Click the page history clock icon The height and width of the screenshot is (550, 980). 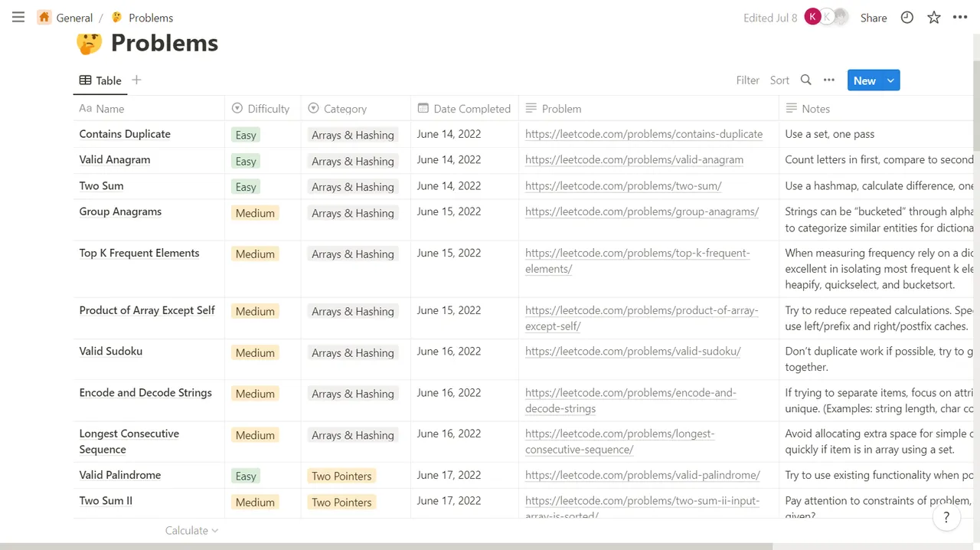tap(907, 18)
